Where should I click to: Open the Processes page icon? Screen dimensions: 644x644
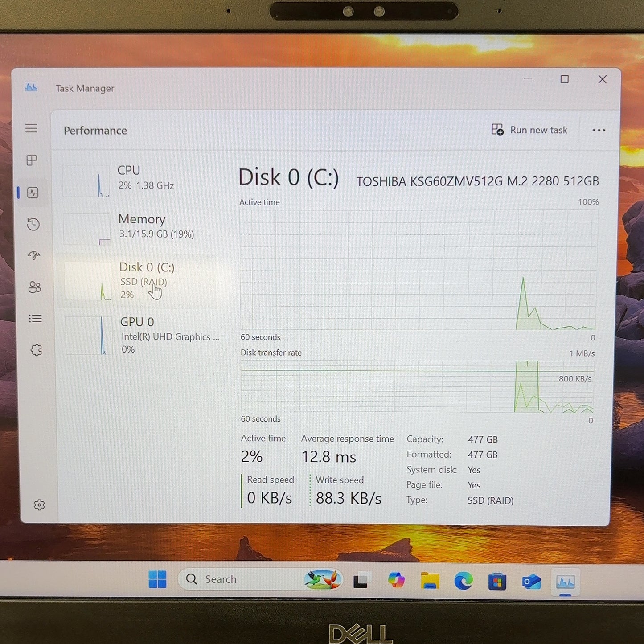32,160
